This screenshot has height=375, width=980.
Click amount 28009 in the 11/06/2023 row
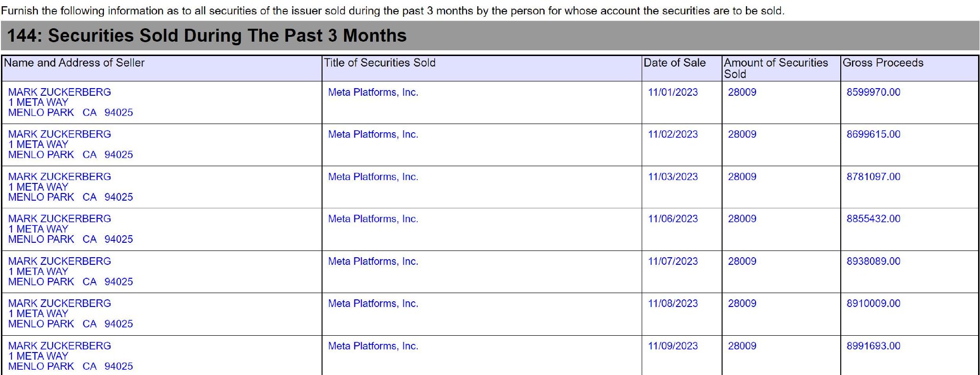coord(742,219)
